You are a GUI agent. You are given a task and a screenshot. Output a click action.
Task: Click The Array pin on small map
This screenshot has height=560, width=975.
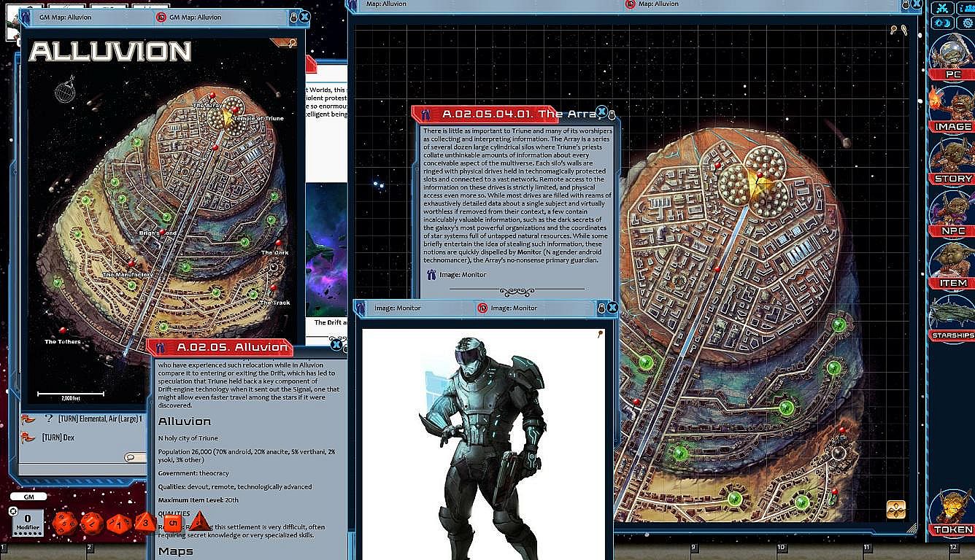click(212, 96)
